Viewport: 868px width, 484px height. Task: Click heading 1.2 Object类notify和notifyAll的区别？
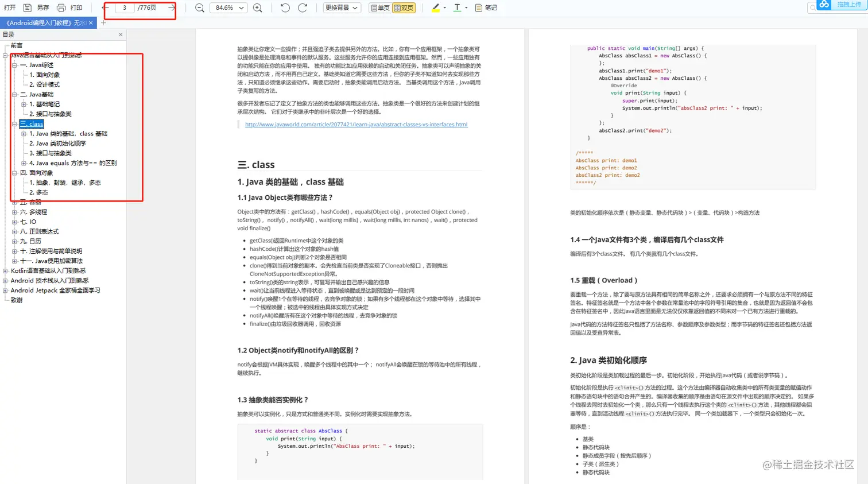pos(298,350)
